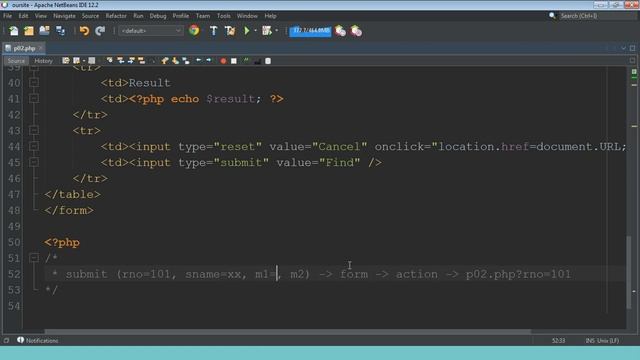Start macro recording with the red button
The width and height of the screenshot is (640, 360).
[223, 61]
